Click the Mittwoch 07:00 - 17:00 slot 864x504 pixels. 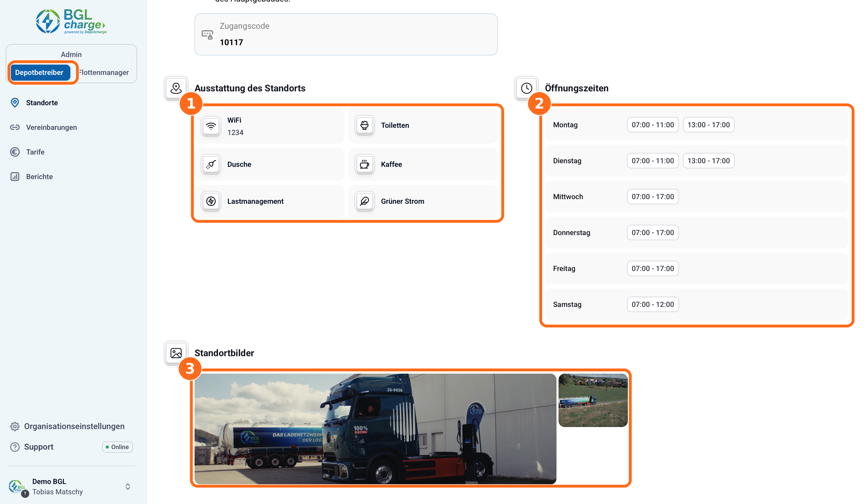point(653,197)
